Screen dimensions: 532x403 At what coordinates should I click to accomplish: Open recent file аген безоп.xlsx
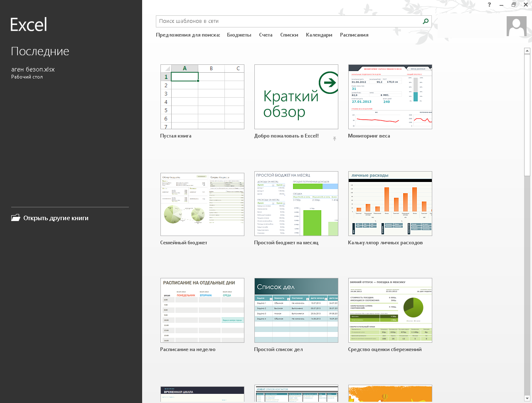pyautogui.click(x=33, y=69)
